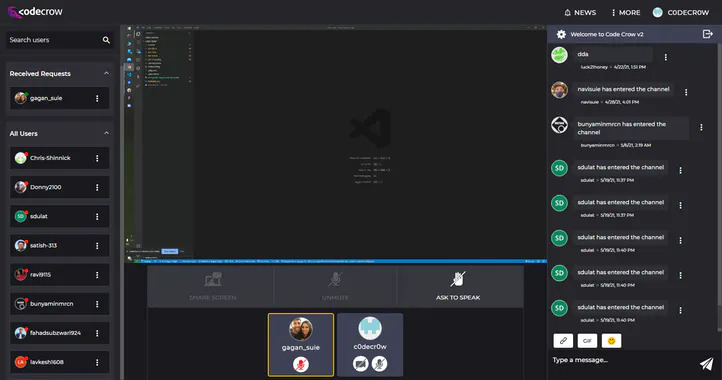
Task: Toggle gagan_suie muted microphone icon
Action: pyautogui.click(x=301, y=365)
